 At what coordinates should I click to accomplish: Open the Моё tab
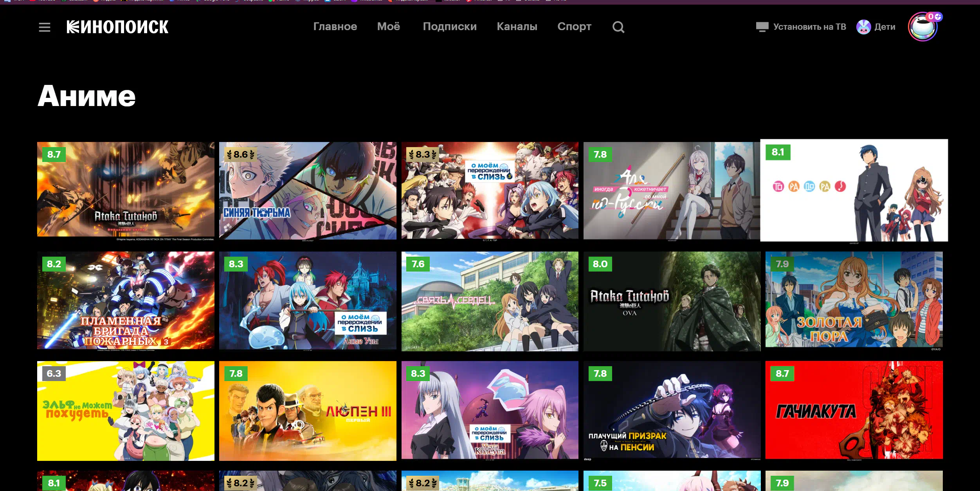point(388,27)
